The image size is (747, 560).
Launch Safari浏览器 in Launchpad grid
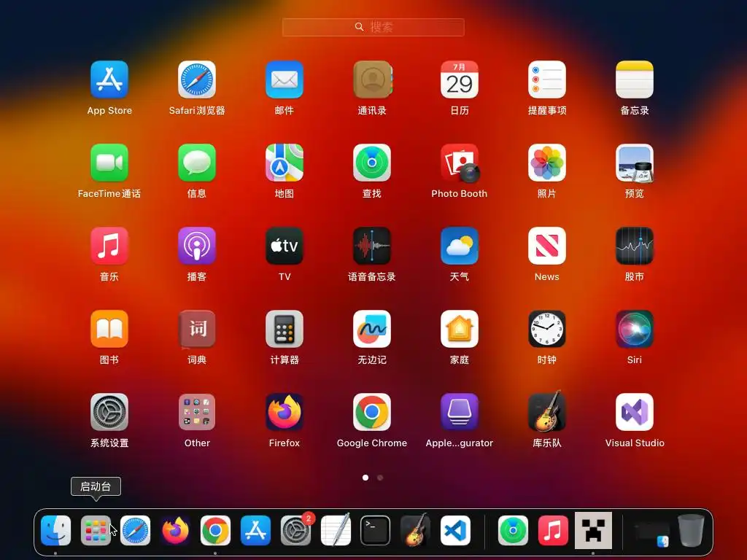click(197, 79)
